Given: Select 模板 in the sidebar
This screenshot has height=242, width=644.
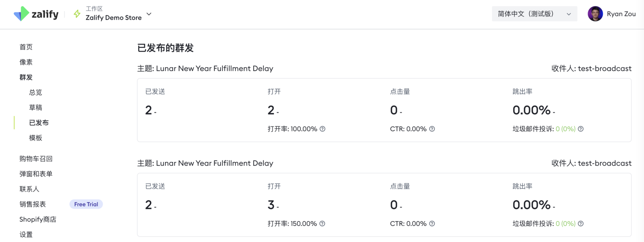Looking at the screenshot, I should click(35, 138).
